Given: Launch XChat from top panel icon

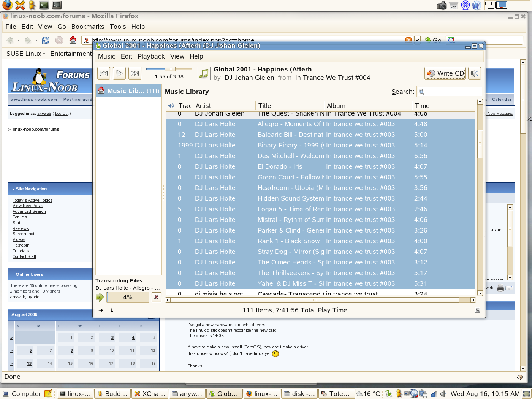Looking at the screenshot, I should pyautogui.click(x=20, y=5).
